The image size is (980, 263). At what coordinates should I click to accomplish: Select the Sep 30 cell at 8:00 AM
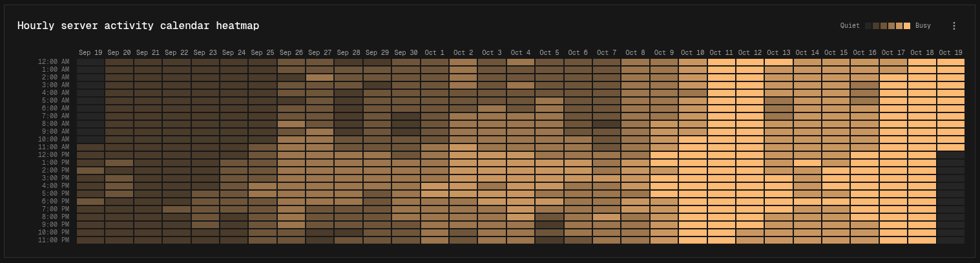(x=406, y=124)
